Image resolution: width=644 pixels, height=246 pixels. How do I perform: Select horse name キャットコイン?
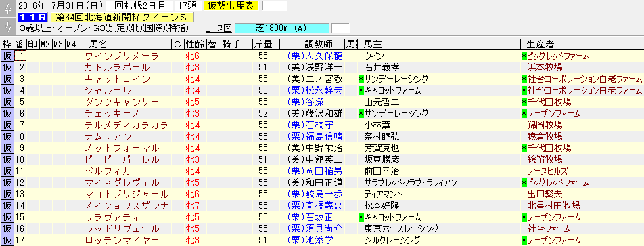click(x=118, y=79)
